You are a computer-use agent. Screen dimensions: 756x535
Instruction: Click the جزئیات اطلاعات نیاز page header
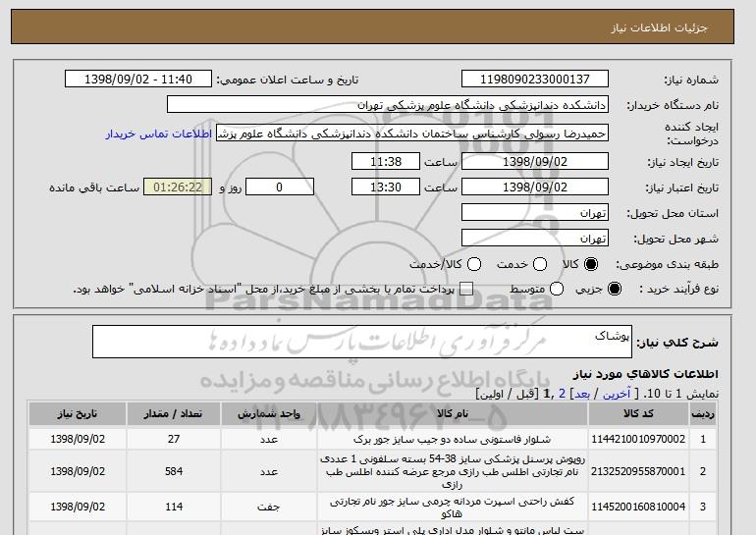659,27
